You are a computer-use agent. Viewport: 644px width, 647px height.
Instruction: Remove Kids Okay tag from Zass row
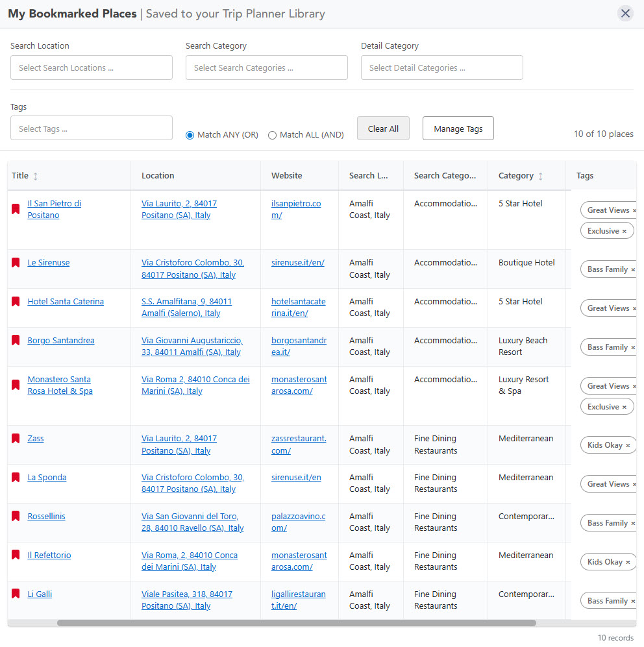(x=628, y=446)
